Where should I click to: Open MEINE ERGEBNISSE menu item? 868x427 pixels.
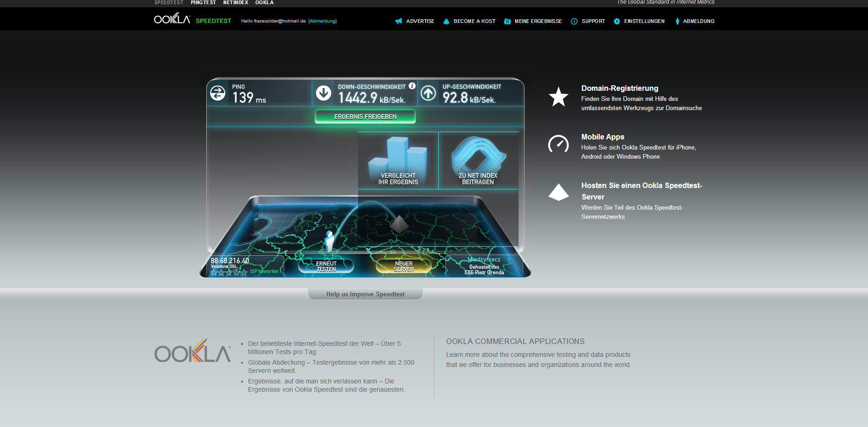(x=538, y=21)
